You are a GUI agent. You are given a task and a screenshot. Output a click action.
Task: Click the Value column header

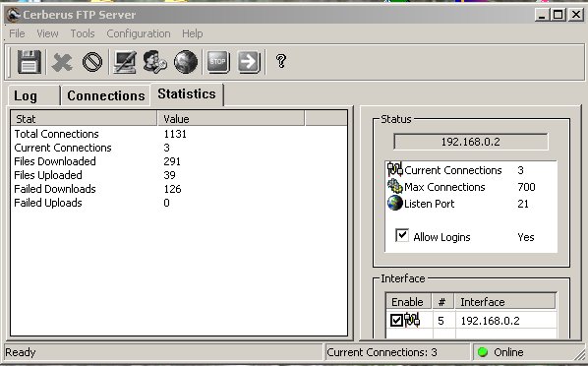tap(231, 119)
